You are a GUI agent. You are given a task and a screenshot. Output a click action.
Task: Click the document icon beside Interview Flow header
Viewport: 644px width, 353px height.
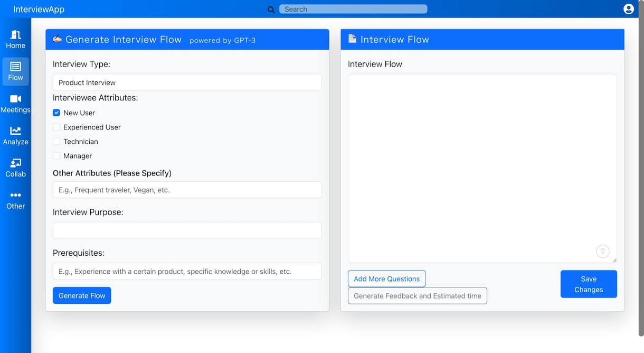point(352,39)
